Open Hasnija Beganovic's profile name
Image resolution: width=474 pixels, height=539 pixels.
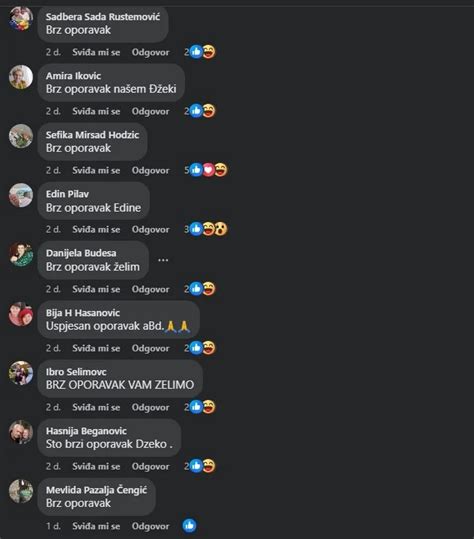86,431
